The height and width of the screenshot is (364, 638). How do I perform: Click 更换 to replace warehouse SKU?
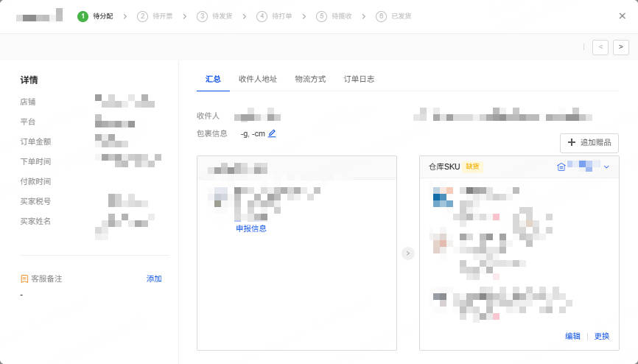point(602,336)
